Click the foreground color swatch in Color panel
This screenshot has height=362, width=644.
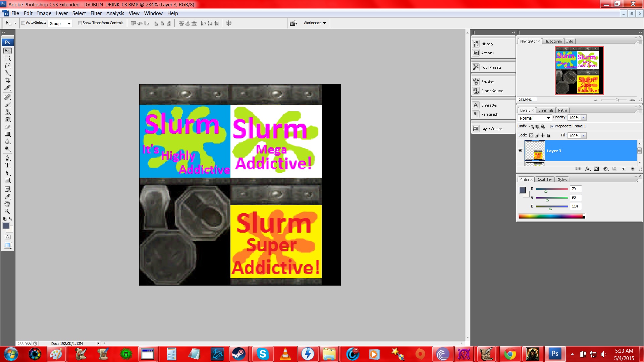pos(522,190)
